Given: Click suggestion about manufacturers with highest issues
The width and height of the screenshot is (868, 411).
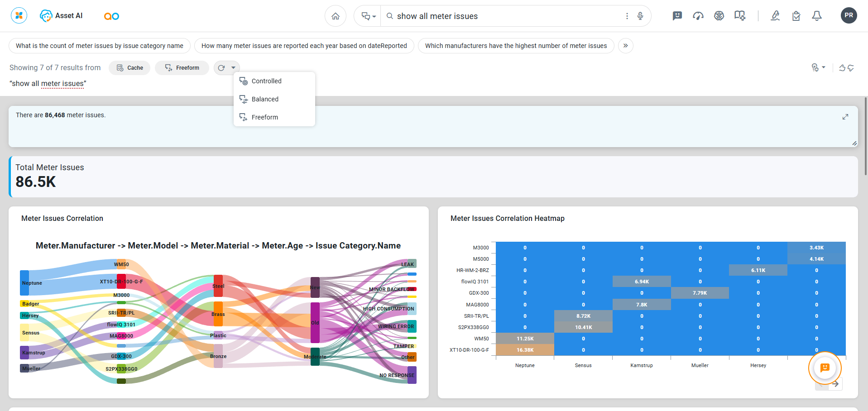Looking at the screenshot, I should point(516,46).
